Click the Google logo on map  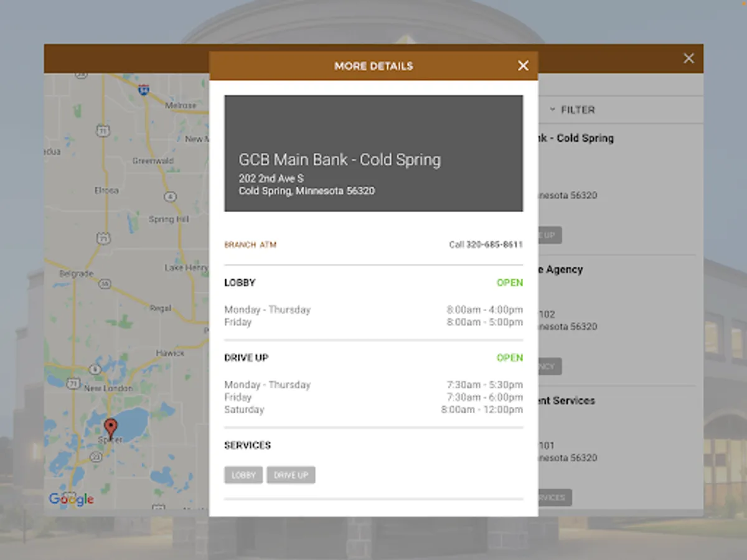coord(72,499)
